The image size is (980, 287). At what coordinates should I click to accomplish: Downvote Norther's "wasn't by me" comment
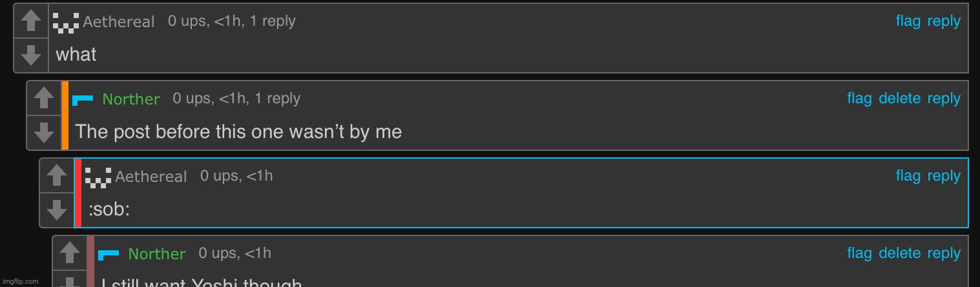click(x=44, y=133)
